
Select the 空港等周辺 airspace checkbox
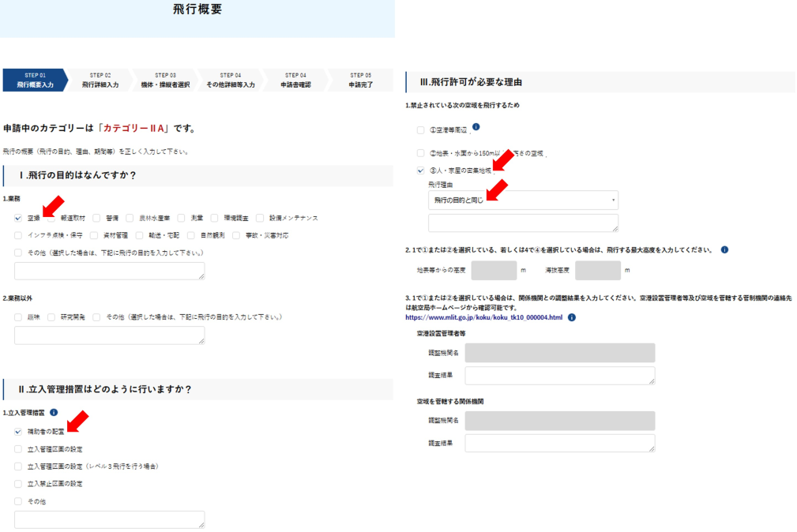point(421,130)
